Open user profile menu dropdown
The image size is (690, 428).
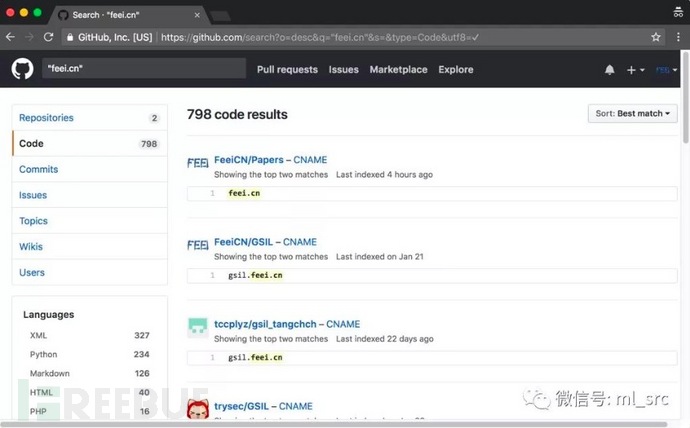pyautogui.click(x=666, y=70)
